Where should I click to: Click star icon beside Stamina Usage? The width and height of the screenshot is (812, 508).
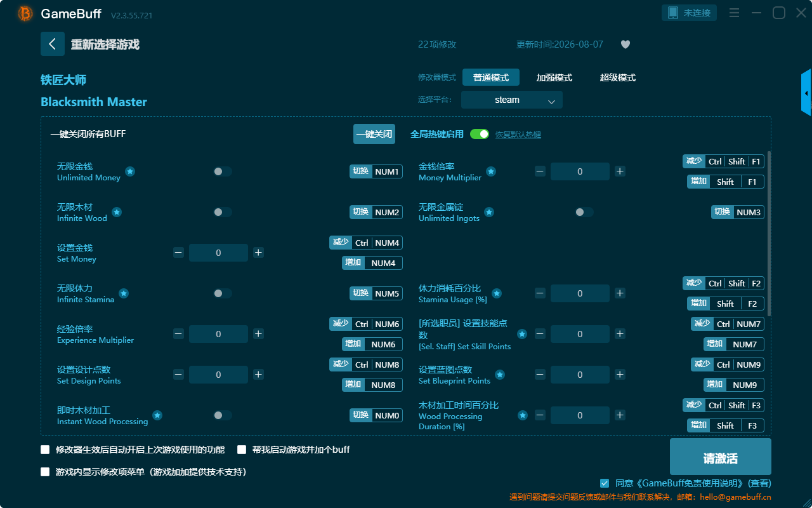(497, 293)
